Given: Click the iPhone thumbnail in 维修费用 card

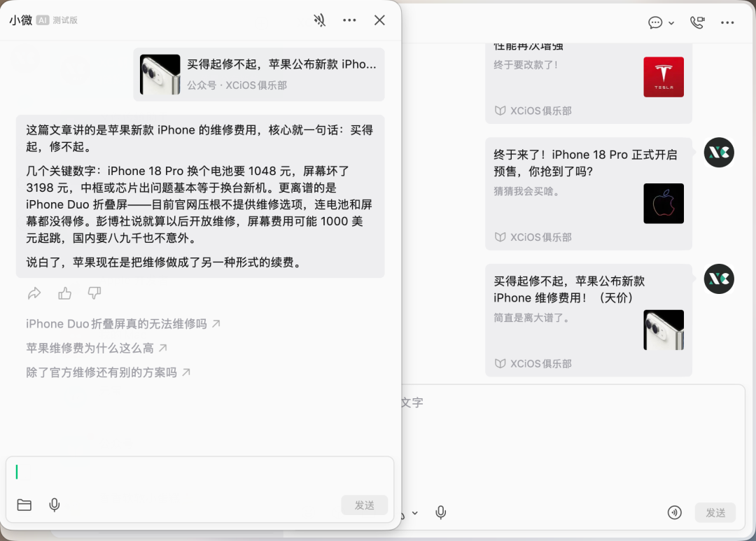Looking at the screenshot, I should (664, 330).
